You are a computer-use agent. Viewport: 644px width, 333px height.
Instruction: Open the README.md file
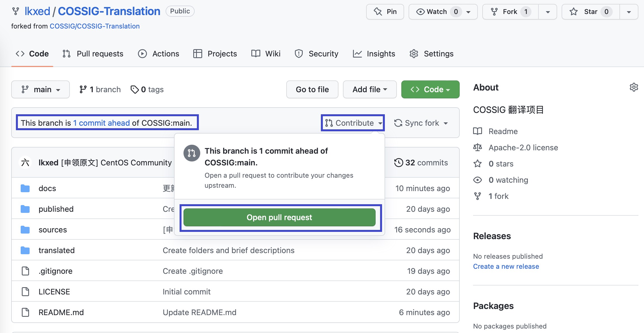[x=61, y=312]
